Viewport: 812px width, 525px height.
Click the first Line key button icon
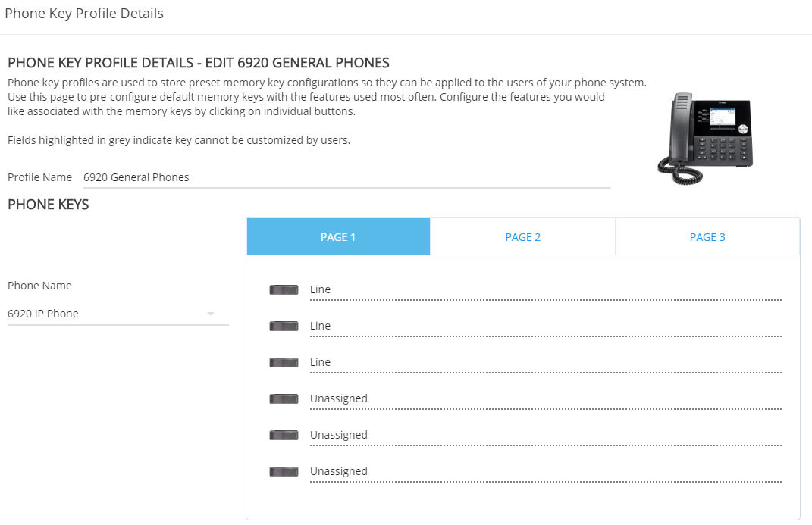(284, 289)
